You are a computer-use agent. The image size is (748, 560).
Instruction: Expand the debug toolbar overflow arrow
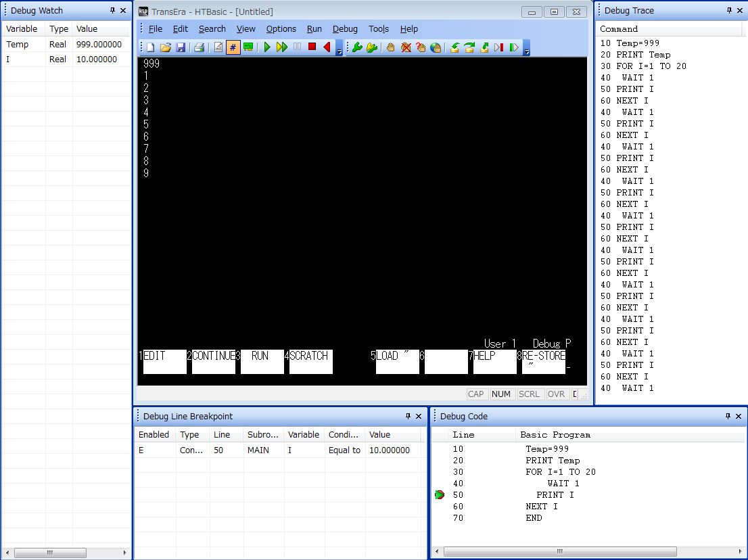[x=527, y=48]
